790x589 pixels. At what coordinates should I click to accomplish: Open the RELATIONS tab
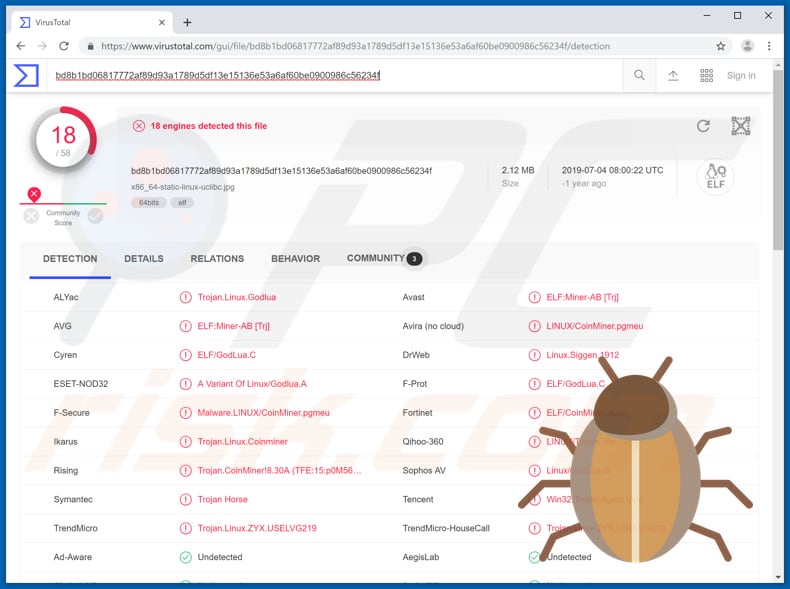pyautogui.click(x=217, y=258)
